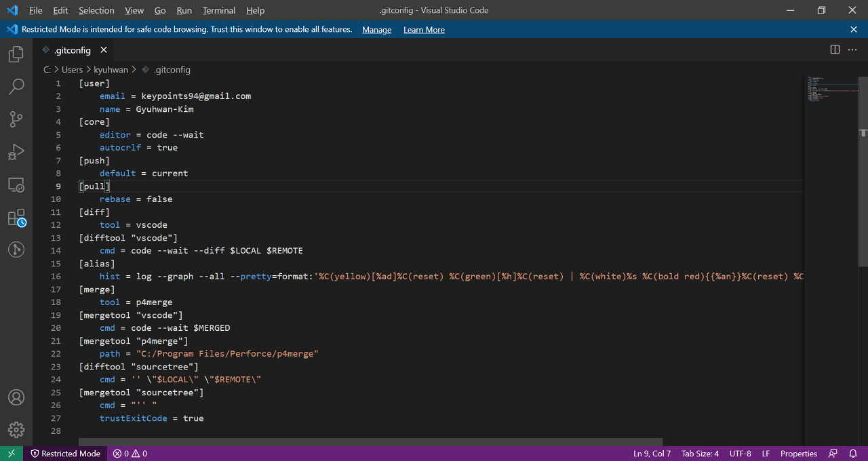Click 'rebase = false' line

coord(136,199)
